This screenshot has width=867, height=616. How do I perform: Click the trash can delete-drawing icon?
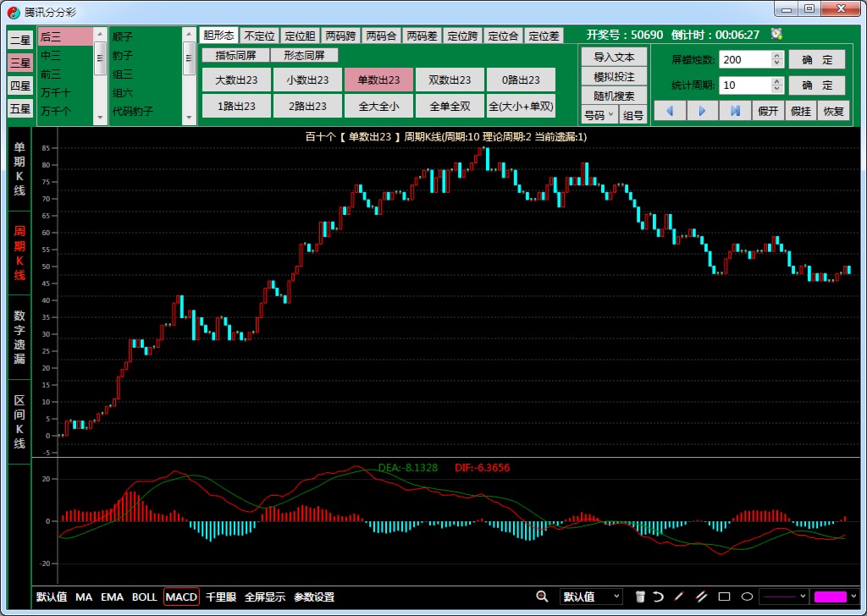point(641,597)
